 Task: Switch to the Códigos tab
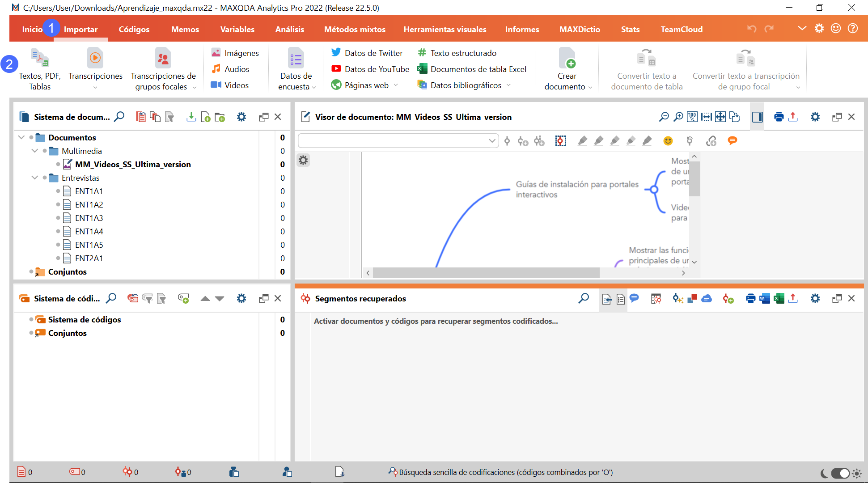134,30
